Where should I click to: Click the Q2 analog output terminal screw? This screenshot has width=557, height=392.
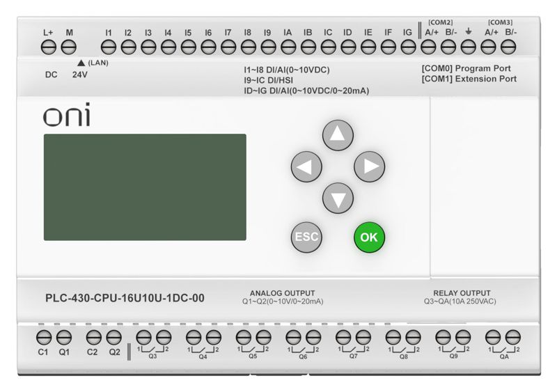[x=114, y=338]
